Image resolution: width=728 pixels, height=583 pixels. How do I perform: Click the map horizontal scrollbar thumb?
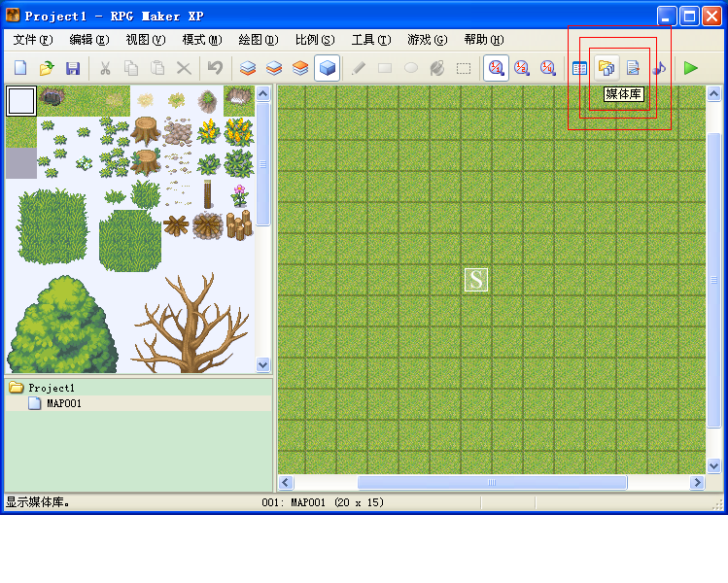[x=492, y=483]
